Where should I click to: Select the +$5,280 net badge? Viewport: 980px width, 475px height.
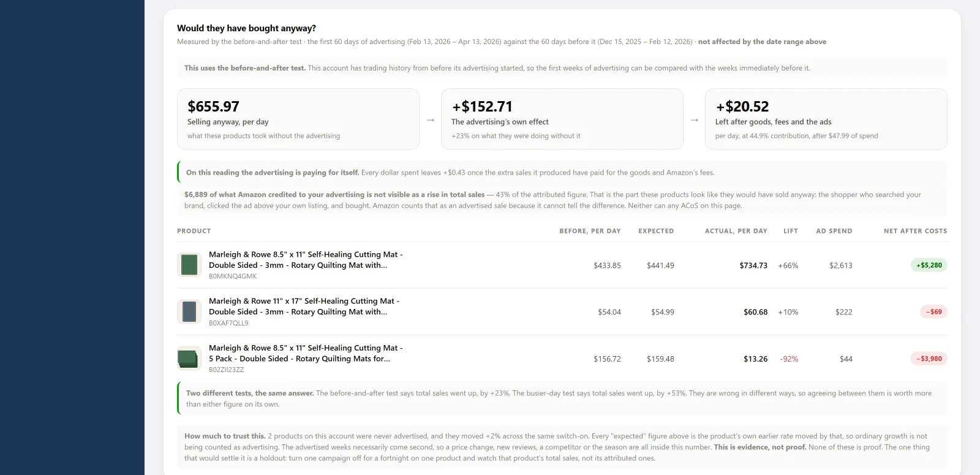pos(929,265)
